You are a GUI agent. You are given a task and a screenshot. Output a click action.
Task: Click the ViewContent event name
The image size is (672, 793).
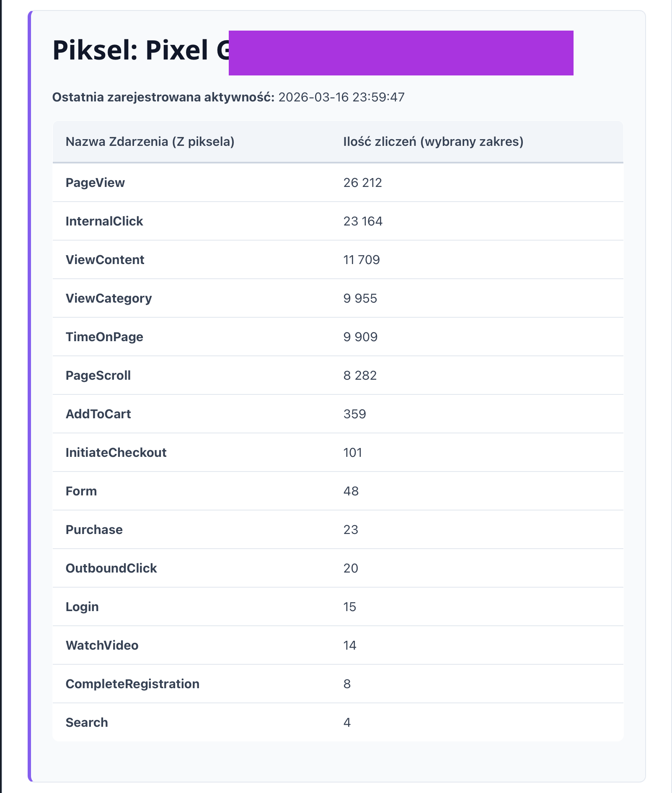pos(105,260)
